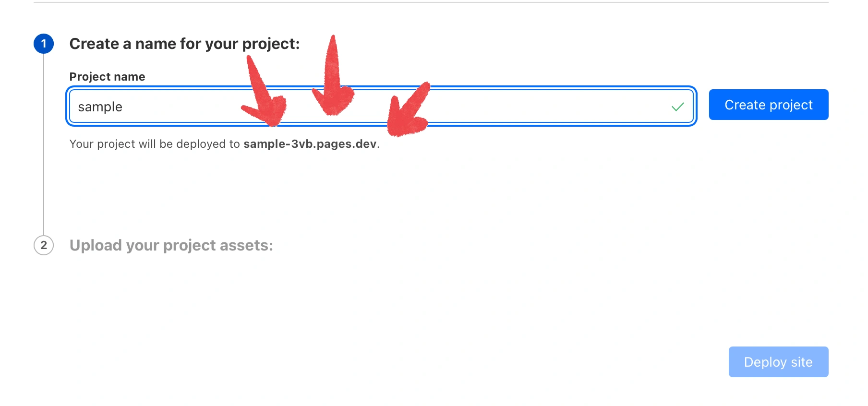This screenshot has width=868, height=406.
Task: Select the "Create a name for your project" heading
Action: [x=184, y=44]
